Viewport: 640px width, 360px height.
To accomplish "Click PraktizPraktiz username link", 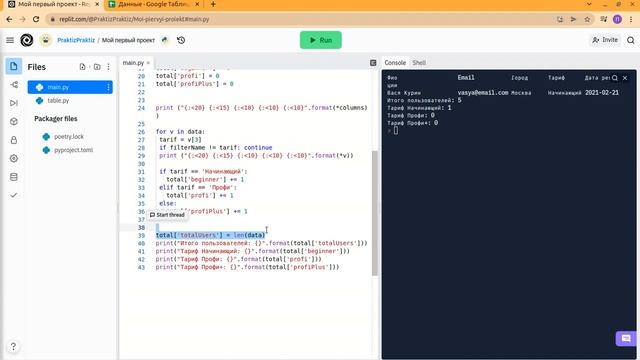I will (x=76, y=40).
